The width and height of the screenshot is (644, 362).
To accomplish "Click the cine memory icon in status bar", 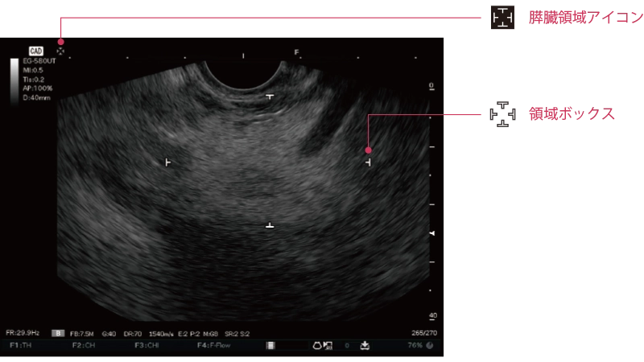I will coord(271,345).
